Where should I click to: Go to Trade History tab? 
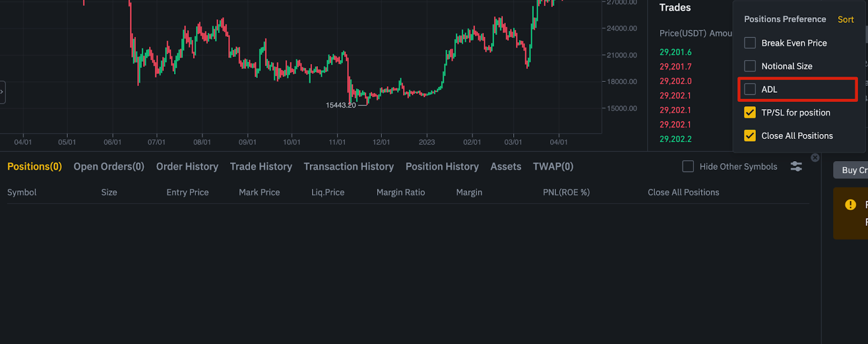point(261,167)
